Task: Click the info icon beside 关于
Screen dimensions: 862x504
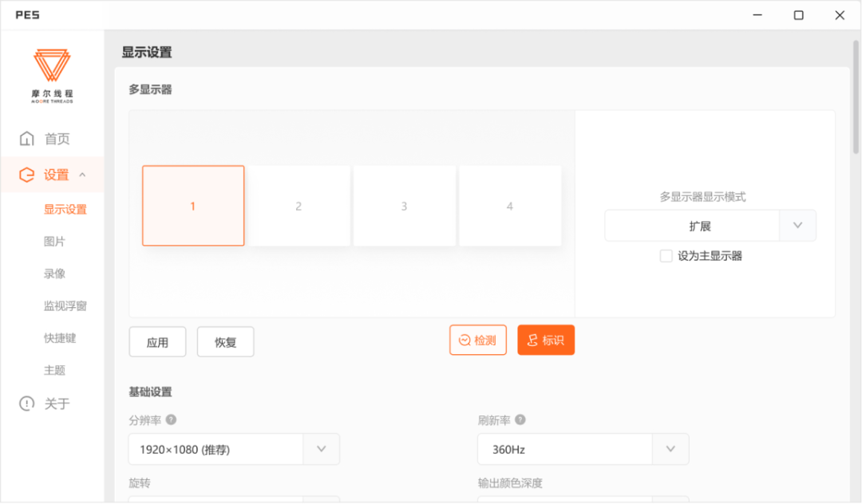Action: point(26,404)
